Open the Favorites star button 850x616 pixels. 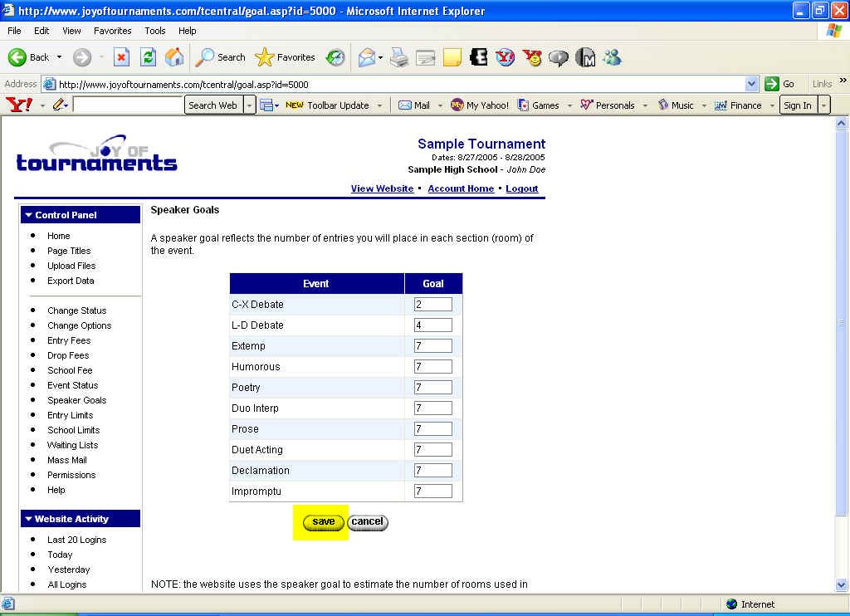[x=286, y=57]
